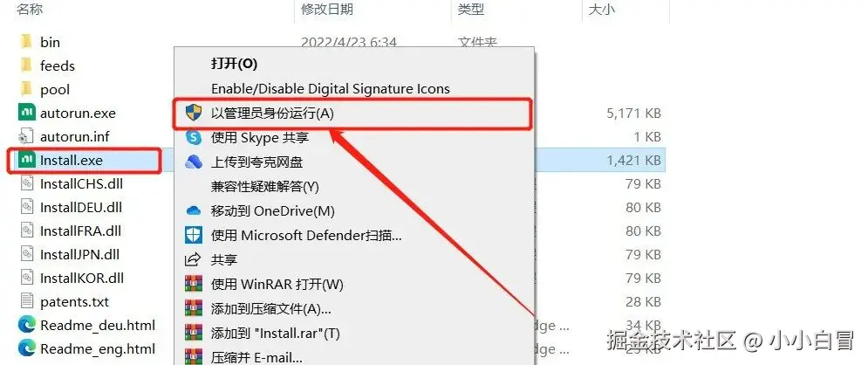
Task: Click the Edge icon of Readme_deu.html
Action: [x=26, y=325]
